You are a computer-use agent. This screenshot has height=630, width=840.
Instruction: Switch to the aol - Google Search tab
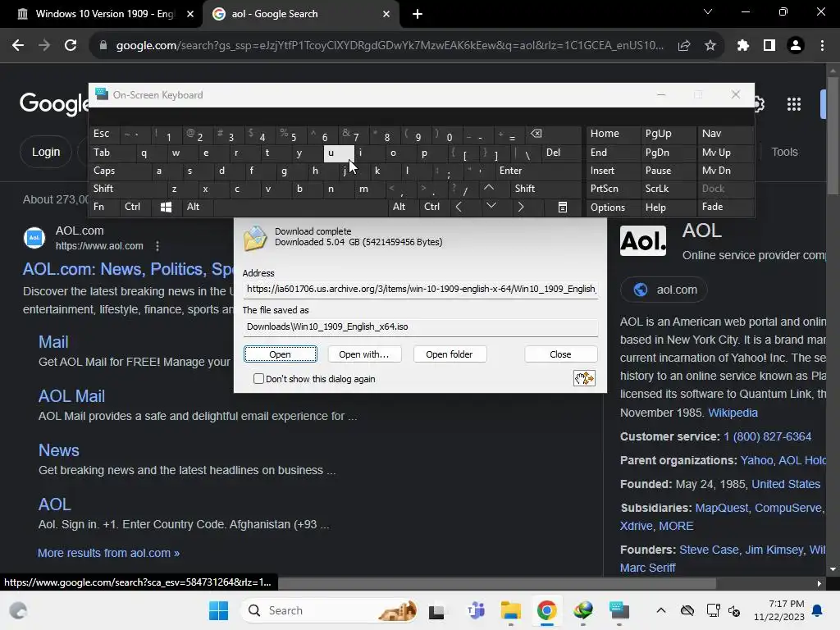(300, 14)
